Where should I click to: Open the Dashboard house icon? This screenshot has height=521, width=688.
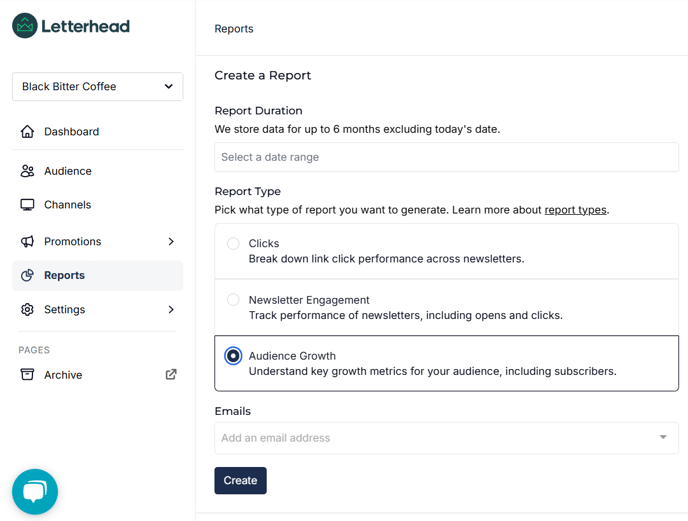(x=27, y=131)
